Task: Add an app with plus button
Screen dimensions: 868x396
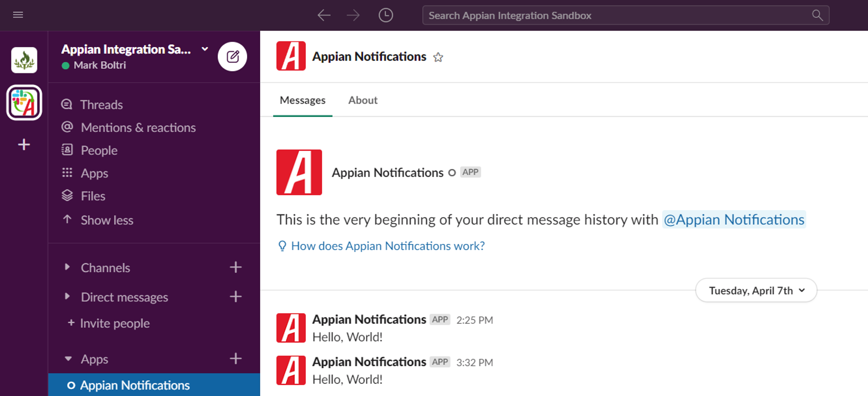Action: tap(236, 359)
